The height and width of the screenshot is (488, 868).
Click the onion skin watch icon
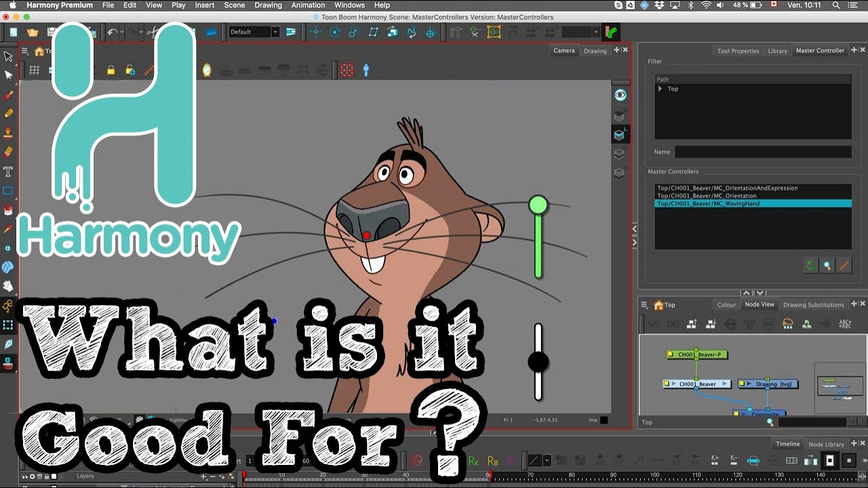pyautogui.click(x=207, y=70)
